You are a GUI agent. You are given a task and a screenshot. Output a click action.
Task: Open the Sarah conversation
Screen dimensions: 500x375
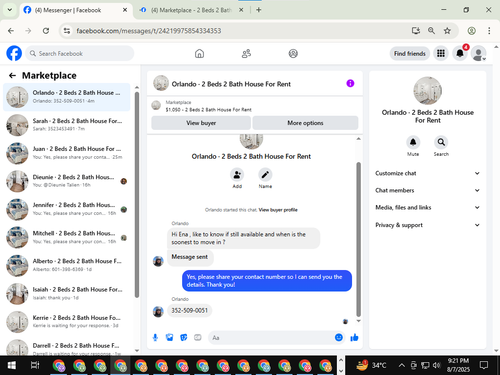[67, 125]
